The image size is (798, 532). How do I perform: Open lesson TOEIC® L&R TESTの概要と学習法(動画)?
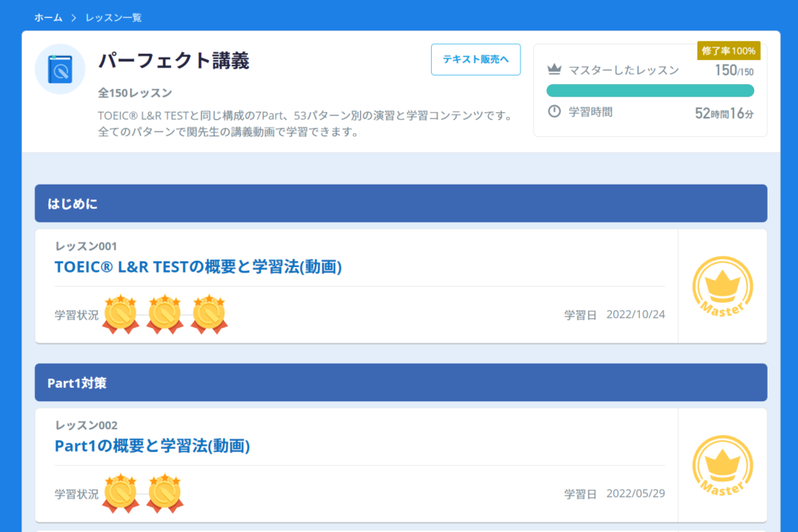coord(198,267)
